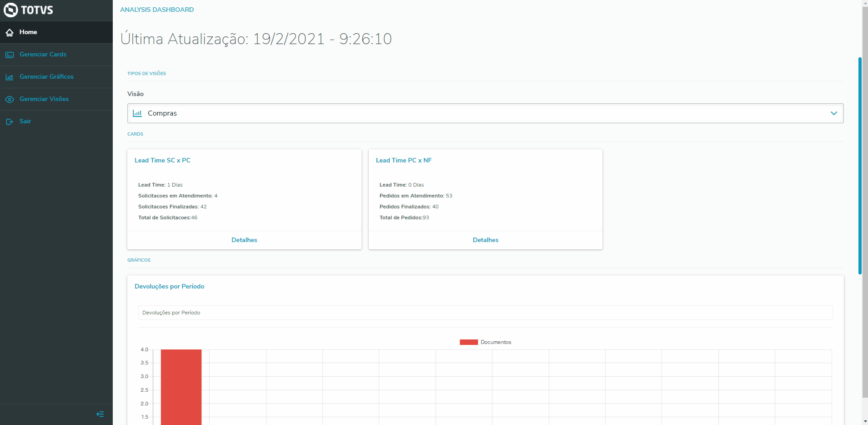Click 'Pedidos Finalizados: 40' text

click(409, 207)
